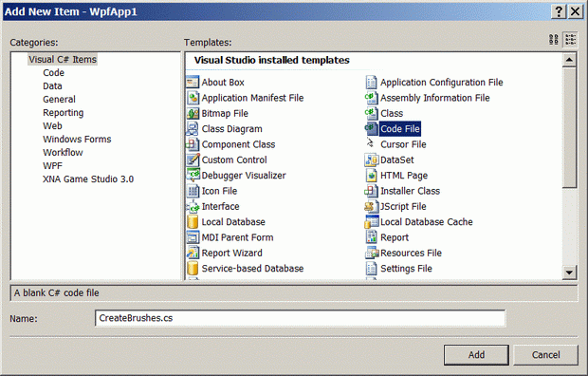Select the Windows Forms category
The image size is (588, 376).
tap(77, 139)
